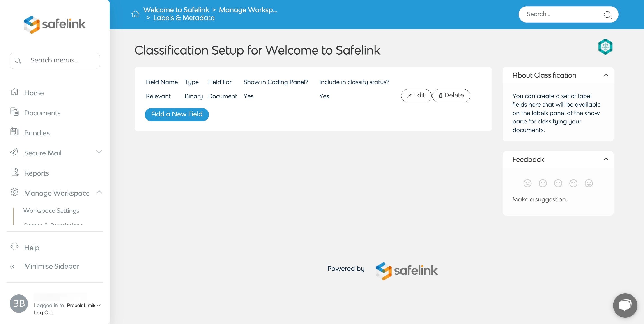644x324 pixels.
Task: Delete the Relevant field
Action: (451, 96)
